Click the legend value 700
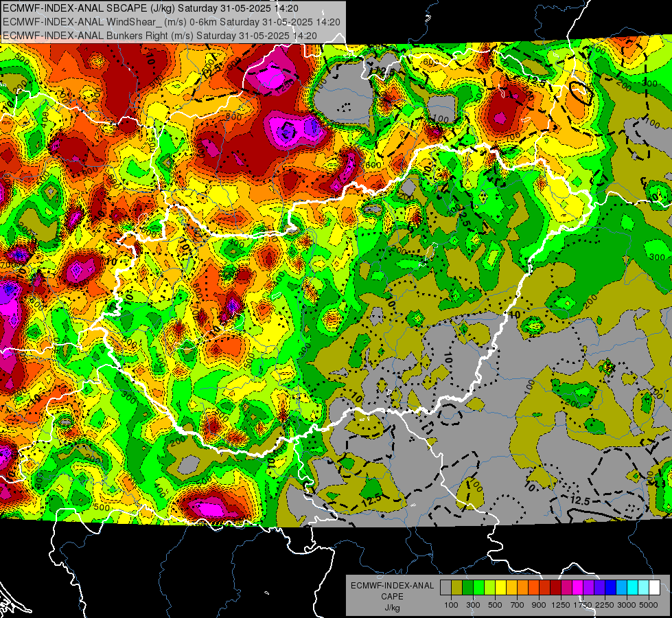This screenshot has width=672, height=618. click(518, 605)
